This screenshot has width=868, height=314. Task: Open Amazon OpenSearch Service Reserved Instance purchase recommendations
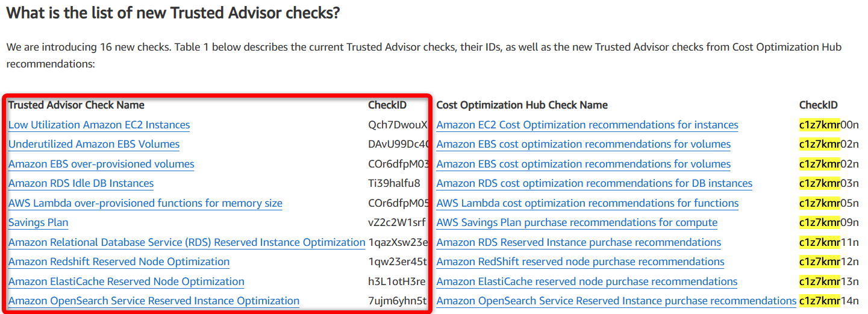[616, 301]
